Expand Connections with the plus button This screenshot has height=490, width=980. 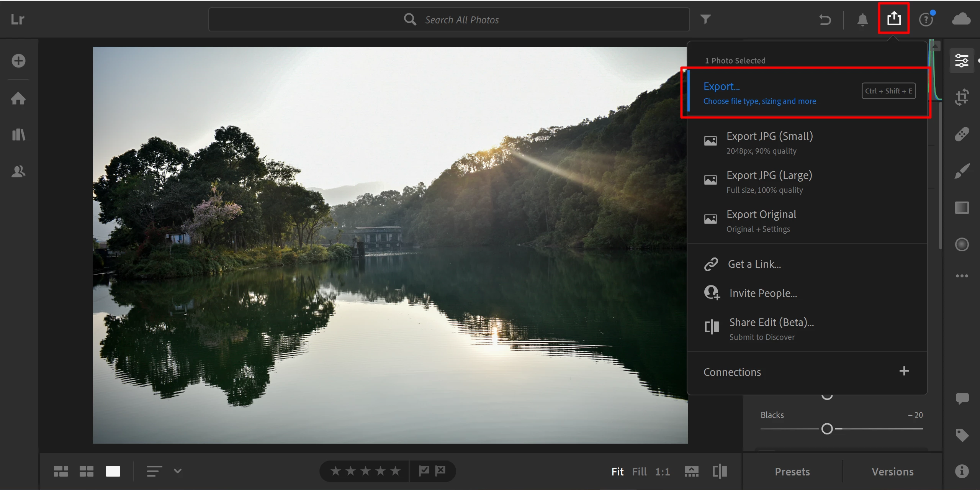[904, 371]
